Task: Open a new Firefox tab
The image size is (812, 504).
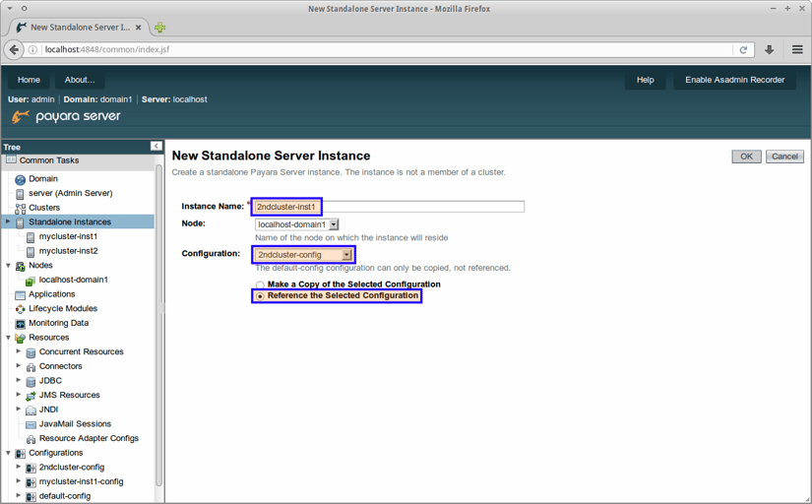Action: [x=160, y=28]
